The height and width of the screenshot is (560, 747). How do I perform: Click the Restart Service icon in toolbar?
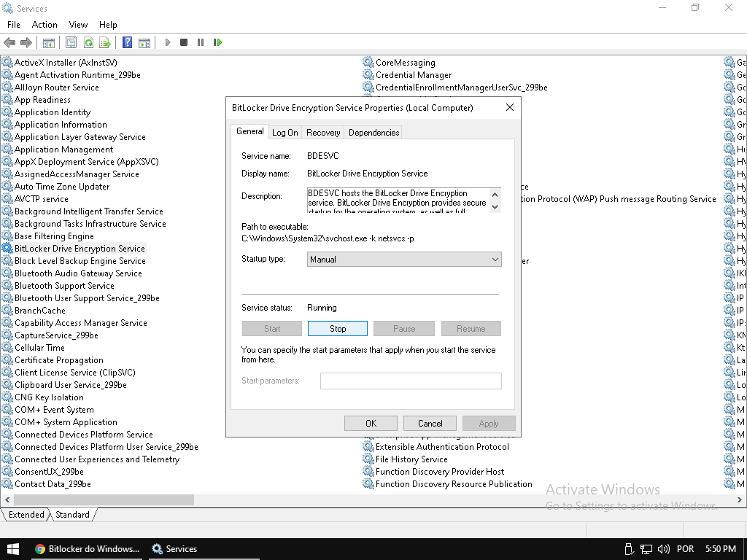(217, 42)
